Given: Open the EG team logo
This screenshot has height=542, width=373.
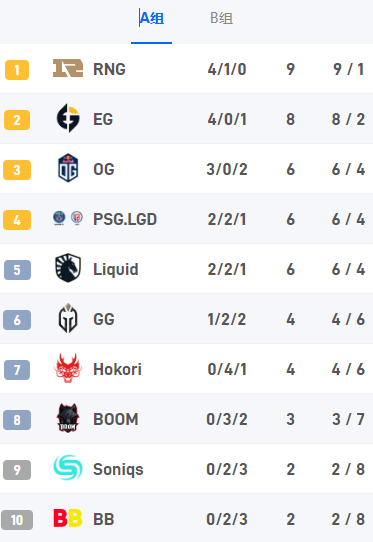Looking at the screenshot, I should (x=68, y=118).
